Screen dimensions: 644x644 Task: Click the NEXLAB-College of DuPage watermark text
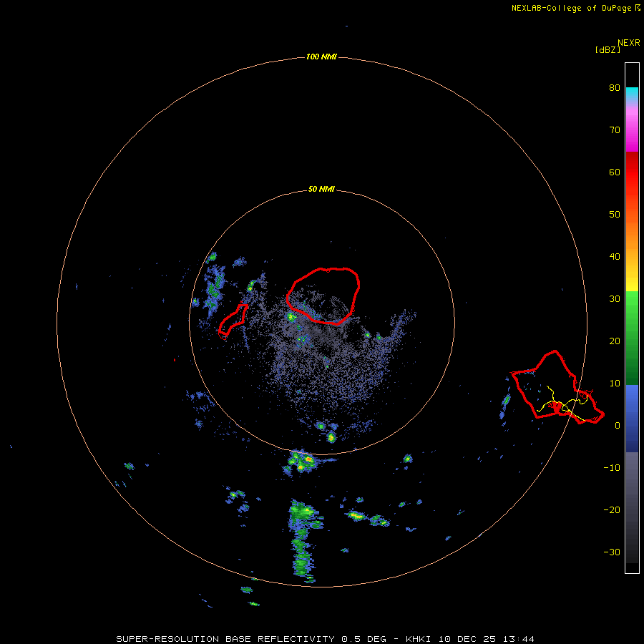pos(575,8)
